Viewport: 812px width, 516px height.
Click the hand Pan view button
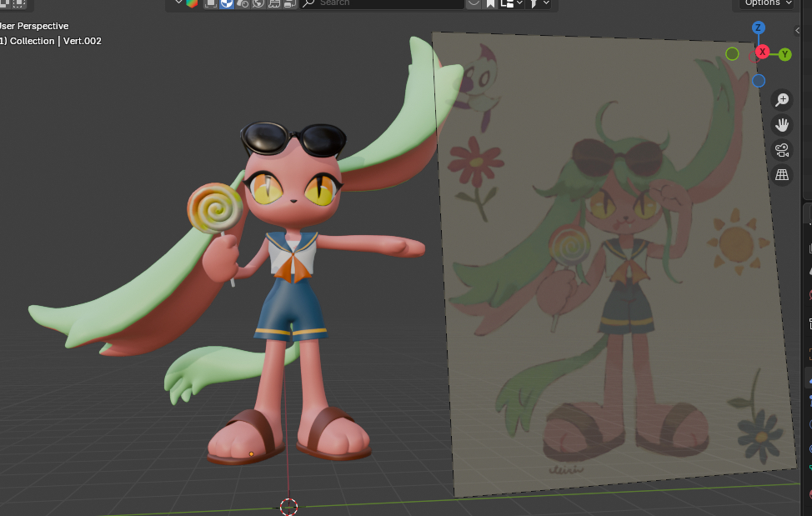pyautogui.click(x=782, y=125)
